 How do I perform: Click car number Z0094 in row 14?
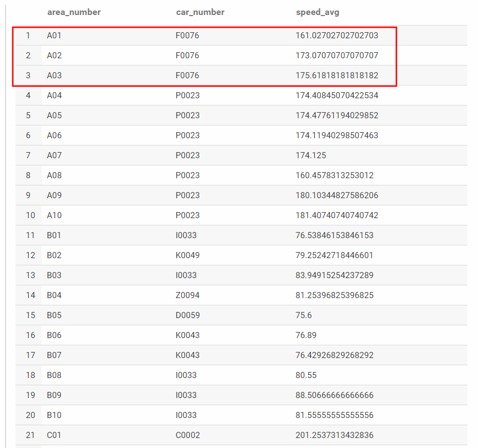(x=188, y=295)
